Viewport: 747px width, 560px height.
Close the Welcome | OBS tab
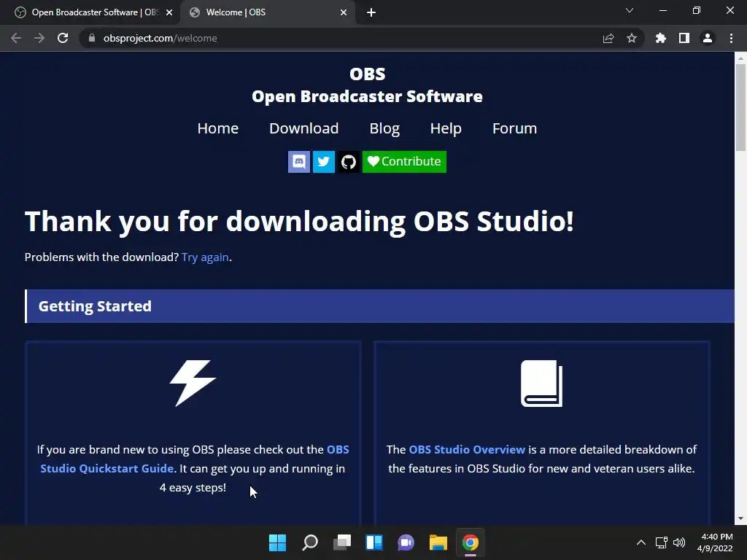(x=344, y=12)
